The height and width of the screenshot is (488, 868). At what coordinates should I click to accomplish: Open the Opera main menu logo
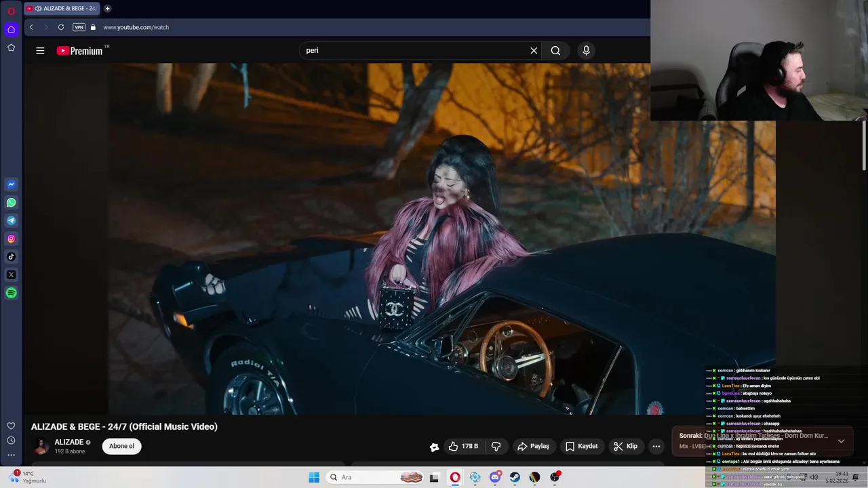coord(12,12)
